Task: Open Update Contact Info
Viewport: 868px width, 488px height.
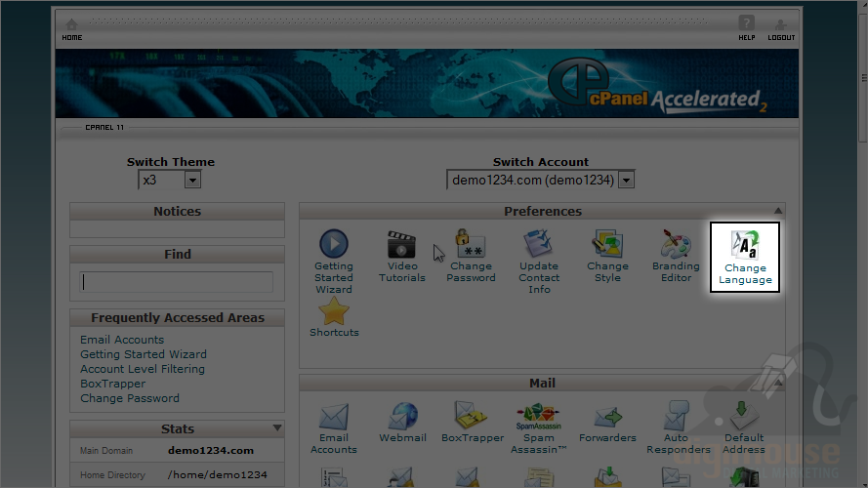Action: (x=539, y=262)
